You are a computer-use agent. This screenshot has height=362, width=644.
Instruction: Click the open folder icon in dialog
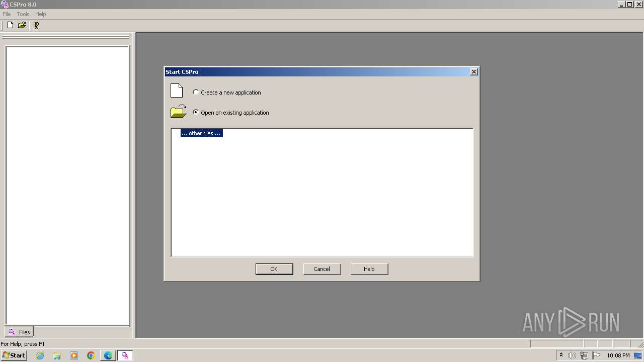pos(179,112)
